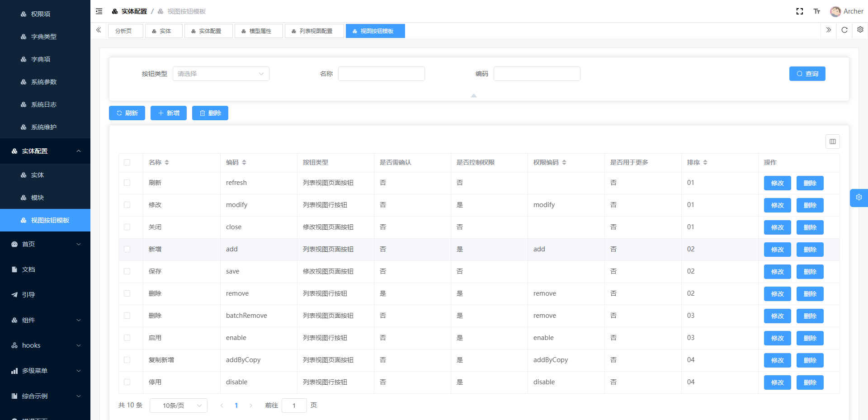Check the row for batchRemove
The width and height of the screenshot is (868, 420).
click(127, 316)
